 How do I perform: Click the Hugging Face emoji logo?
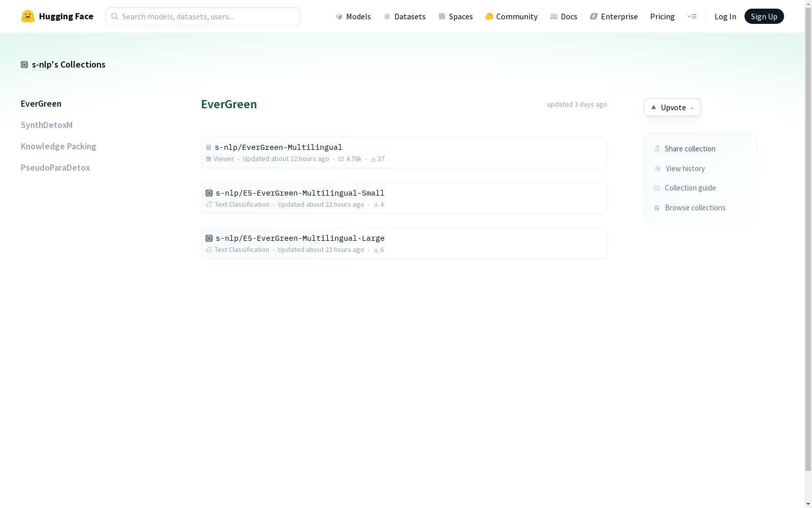(x=28, y=16)
